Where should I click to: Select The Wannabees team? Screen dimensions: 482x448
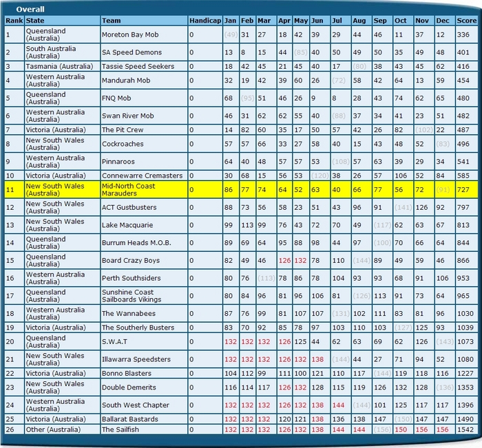click(x=129, y=314)
